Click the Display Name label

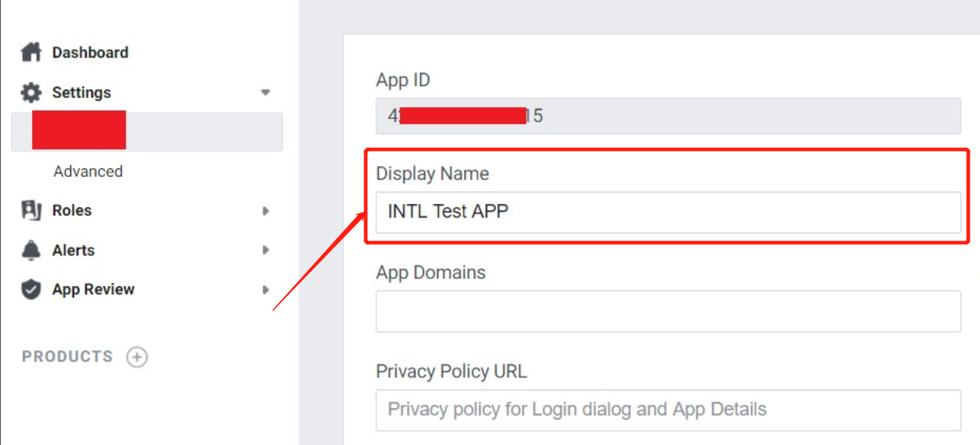tap(432, 174)
